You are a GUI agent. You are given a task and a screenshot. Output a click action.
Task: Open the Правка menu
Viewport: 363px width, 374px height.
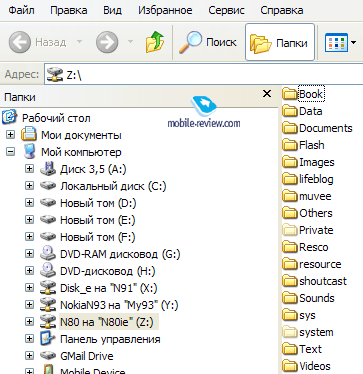[69, 10]
